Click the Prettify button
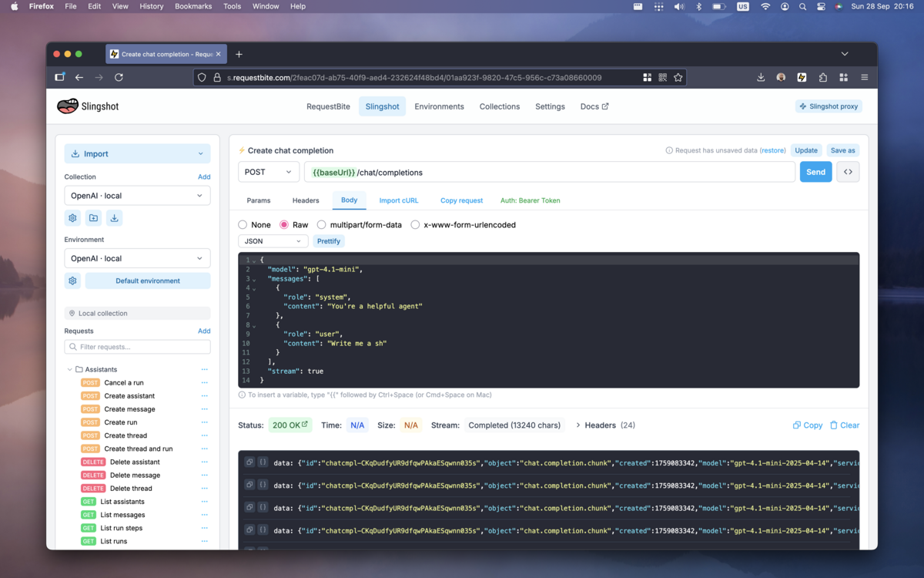Screen dimensions: 924x578 tap(329, 241)
